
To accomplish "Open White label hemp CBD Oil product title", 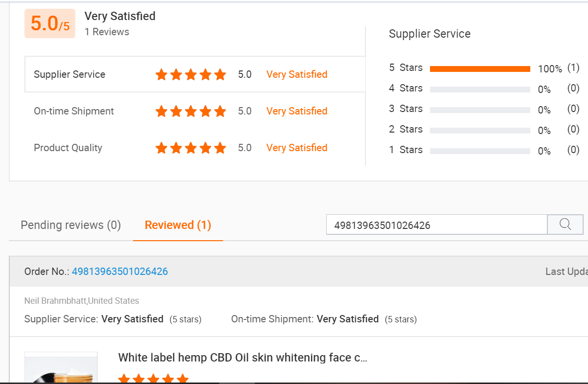I will click(x=243, y=358).
